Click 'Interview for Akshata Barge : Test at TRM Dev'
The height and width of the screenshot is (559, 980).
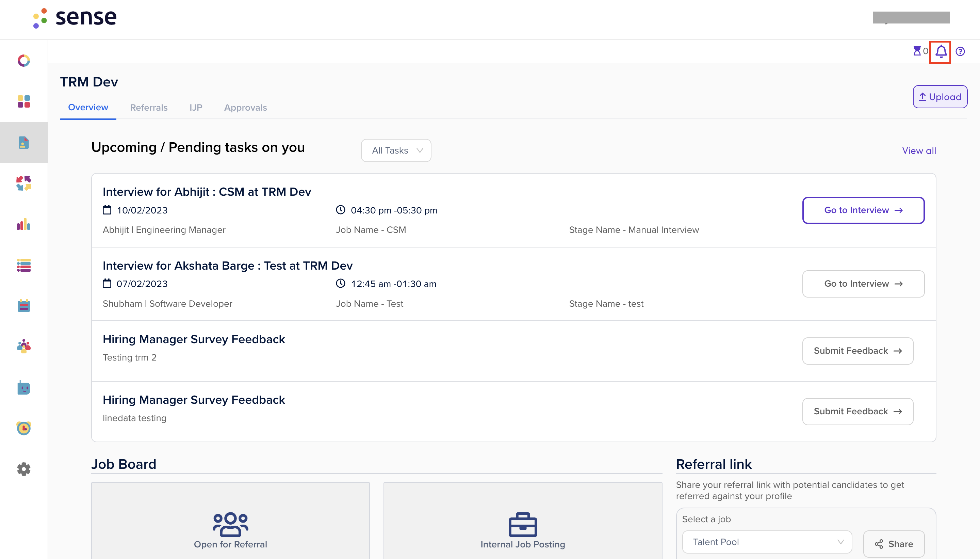228,266
